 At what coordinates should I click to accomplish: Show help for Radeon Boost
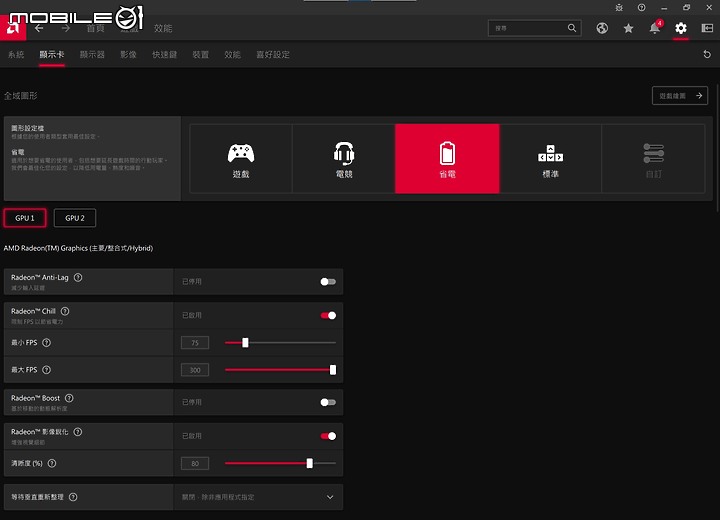point(69,398)
